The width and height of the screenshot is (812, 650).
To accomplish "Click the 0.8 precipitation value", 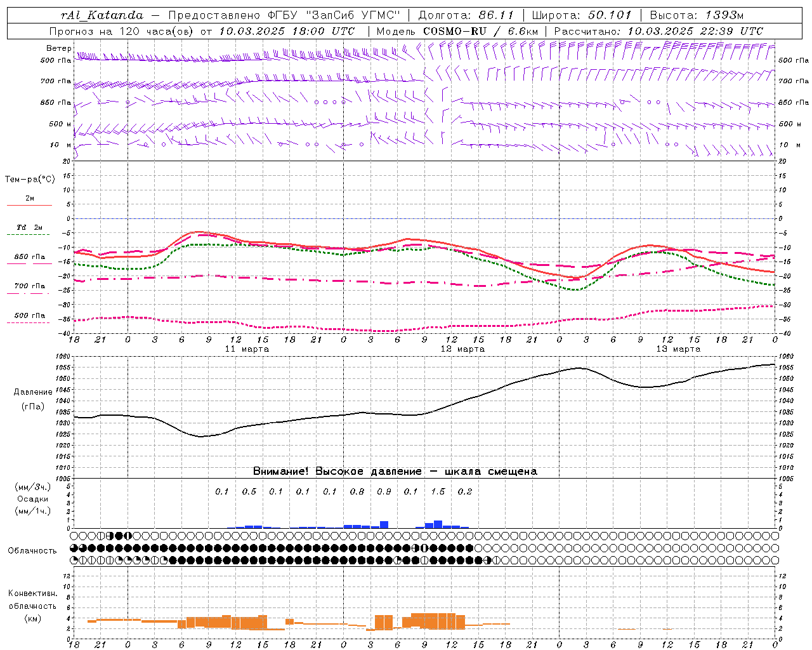I will [357, 491].
